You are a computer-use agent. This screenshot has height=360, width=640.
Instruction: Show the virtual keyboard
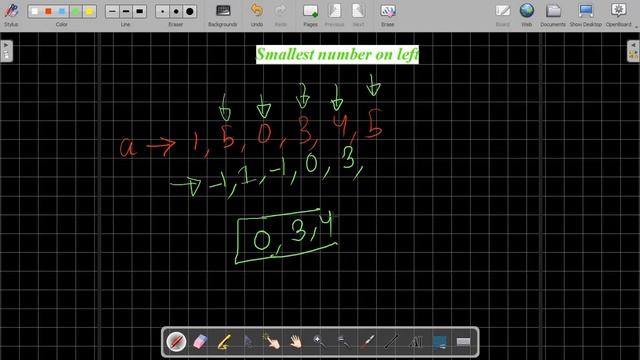click(463, 342)
